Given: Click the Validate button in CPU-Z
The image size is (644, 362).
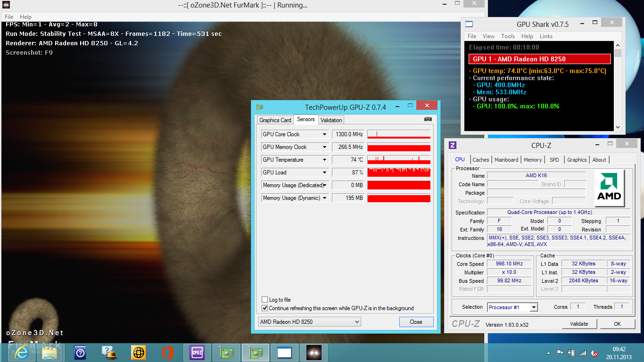Looking at the screenshot, I should (579, 324).
